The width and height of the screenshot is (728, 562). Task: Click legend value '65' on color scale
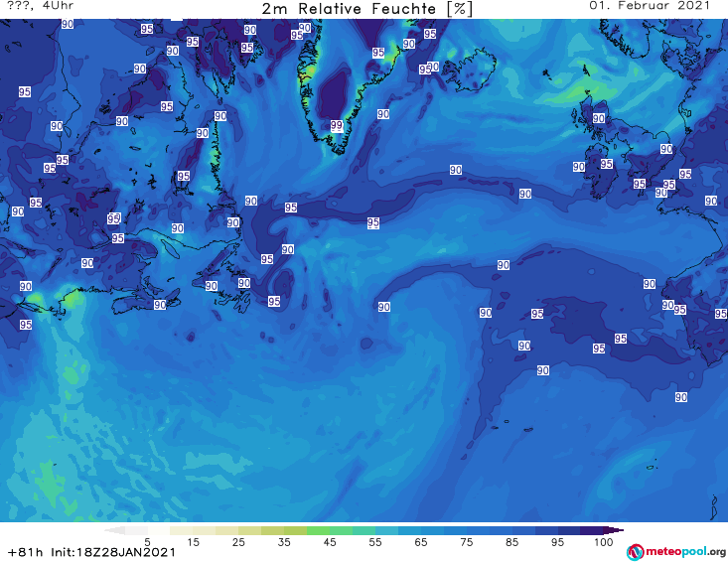[x=421, y=542]
